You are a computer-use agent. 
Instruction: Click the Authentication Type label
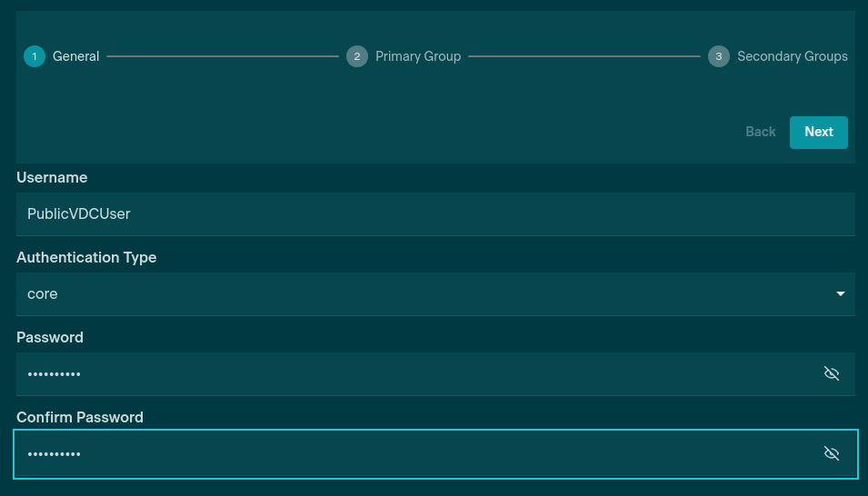pyautogui.click(x=86, y=257)
